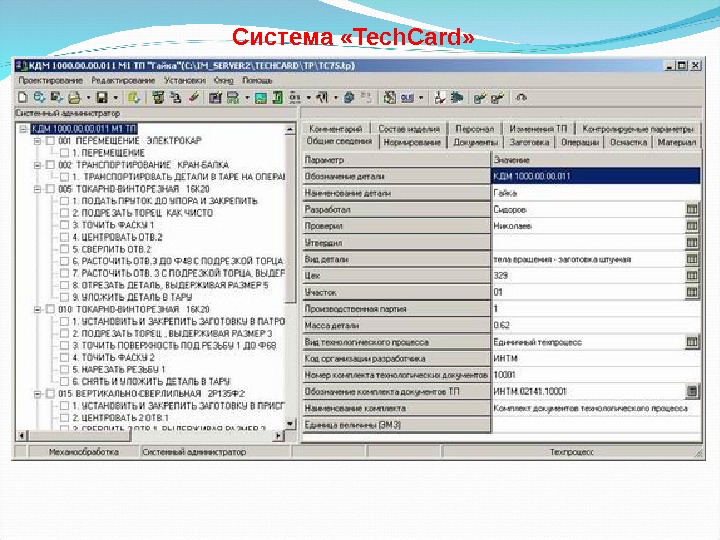Tick checkbox for 6. СНЯТЬ И УЛОЖИТЬ ДЕТАЛЬ

65,382
